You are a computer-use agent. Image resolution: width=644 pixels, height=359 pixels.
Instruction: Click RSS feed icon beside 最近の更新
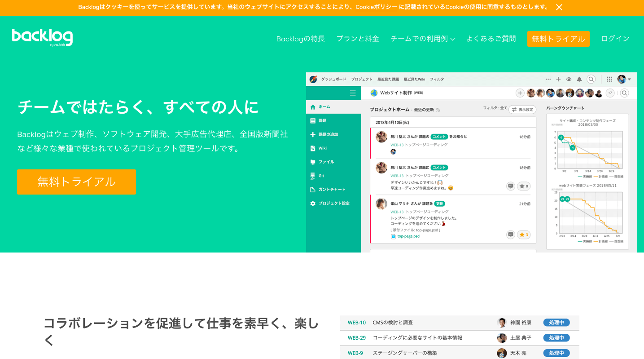pyautogui.click(x=438, y=110)
